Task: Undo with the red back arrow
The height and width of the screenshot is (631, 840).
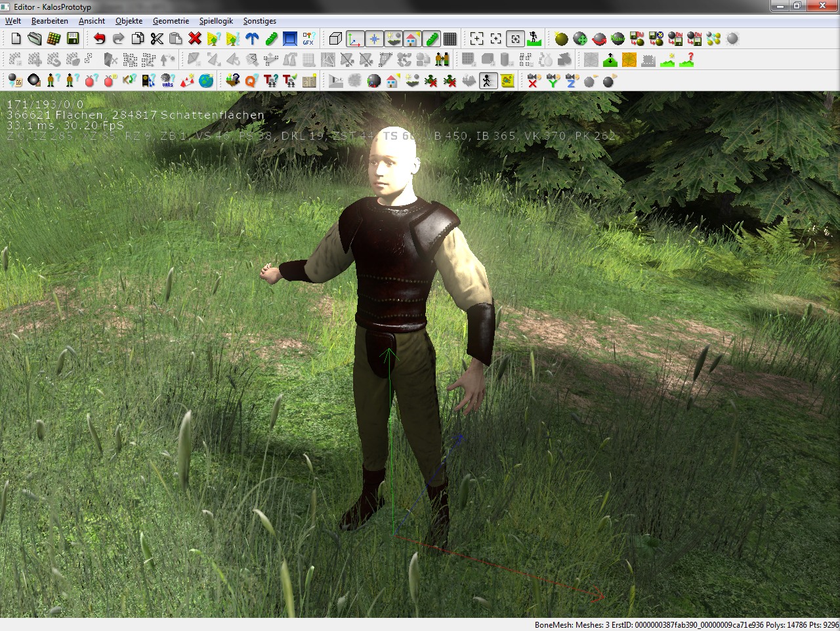Action: (x=99, y=39)
